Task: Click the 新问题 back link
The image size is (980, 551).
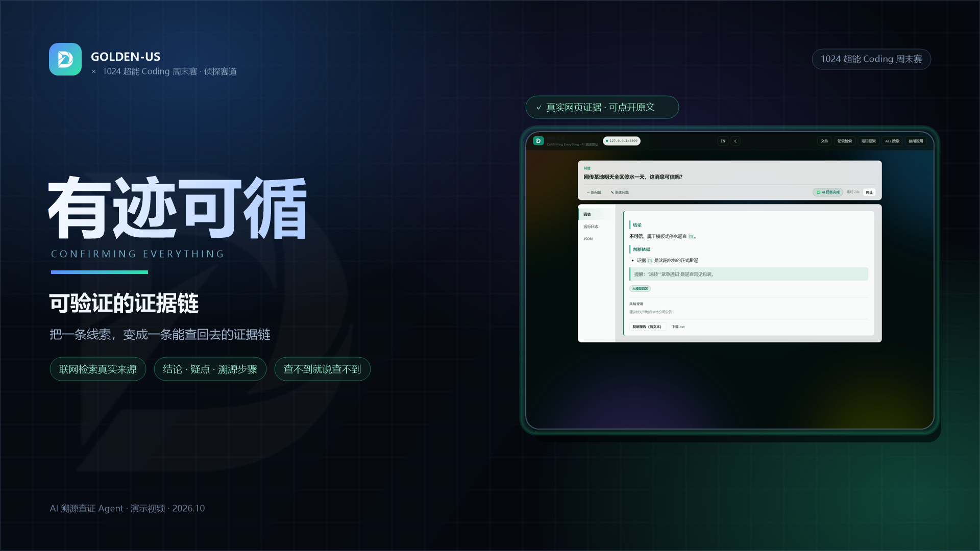Action: coord(594,192)
